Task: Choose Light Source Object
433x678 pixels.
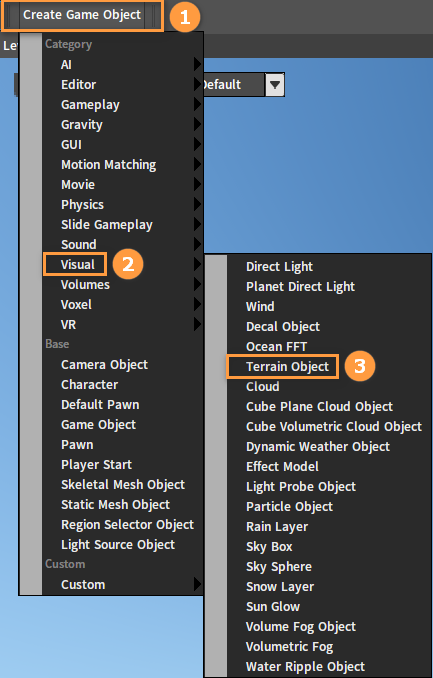Action: [x=118, y=545]
